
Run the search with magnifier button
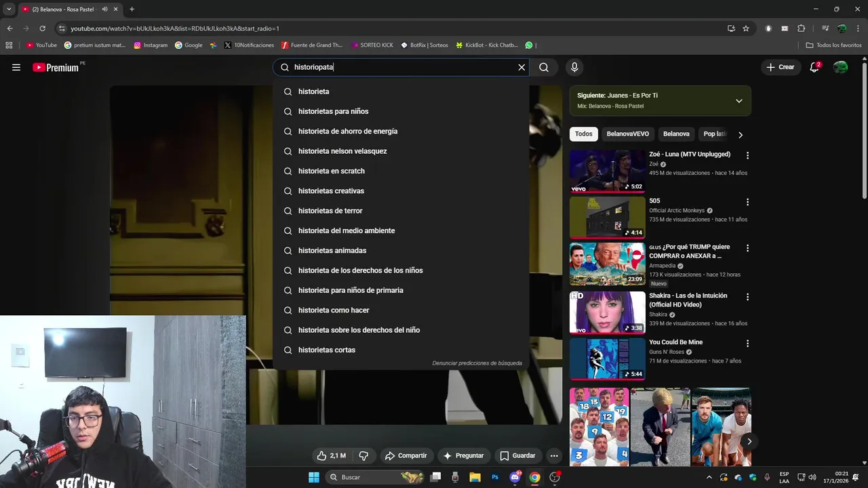544,67
